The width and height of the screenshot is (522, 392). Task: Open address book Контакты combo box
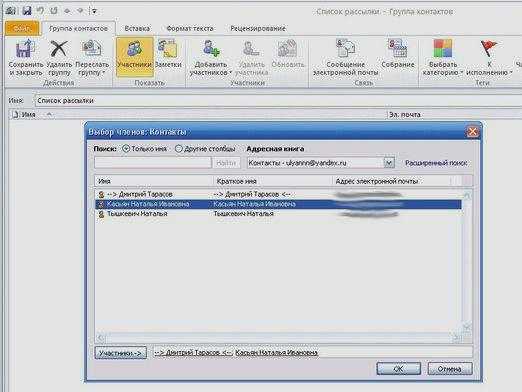click(321, 163)
